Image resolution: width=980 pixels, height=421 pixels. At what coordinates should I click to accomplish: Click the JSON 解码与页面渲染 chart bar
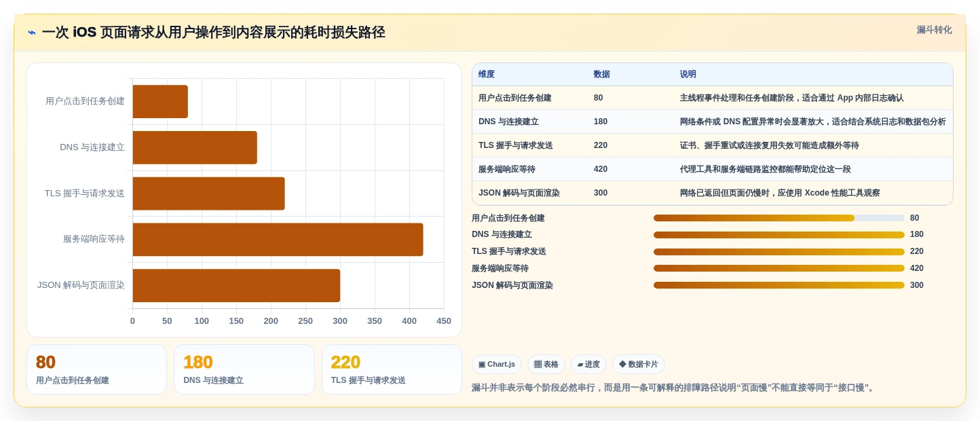(x=236, y=285)
